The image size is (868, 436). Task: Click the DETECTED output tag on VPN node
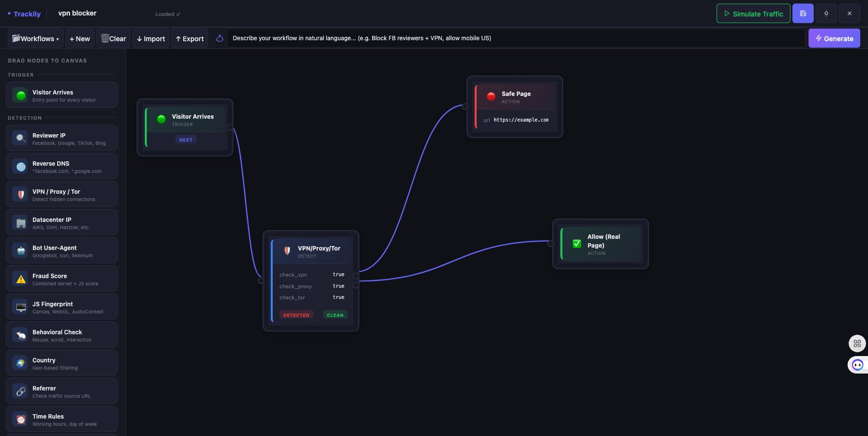tap(296, 315)
